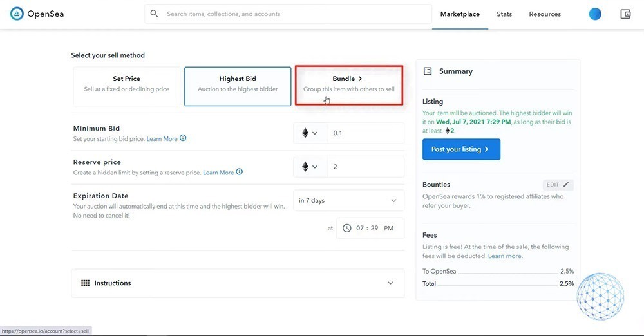
Task: Go to the Stats menu
Action: 504,14
